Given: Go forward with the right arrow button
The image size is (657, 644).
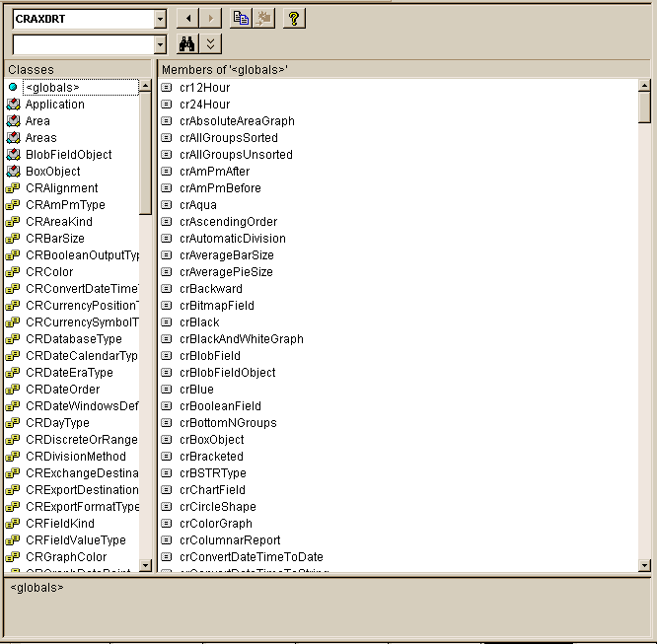Looking at the screenshot, I should [210, 19].
